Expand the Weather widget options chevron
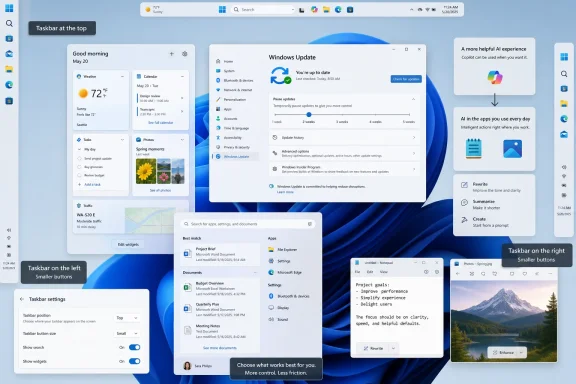Screen dimensions: 576x384 pyautogui.click(x=122, y=76)
